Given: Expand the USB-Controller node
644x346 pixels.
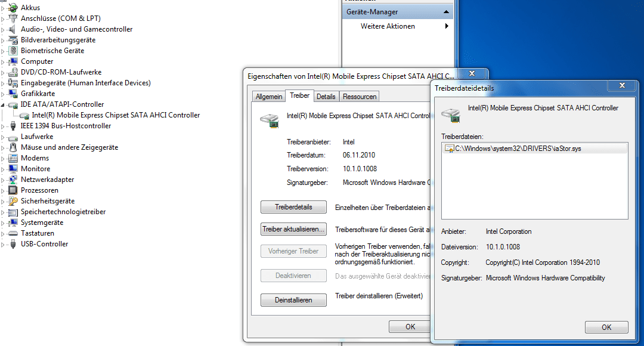Looking at the screenshot, I should point(3,244).
